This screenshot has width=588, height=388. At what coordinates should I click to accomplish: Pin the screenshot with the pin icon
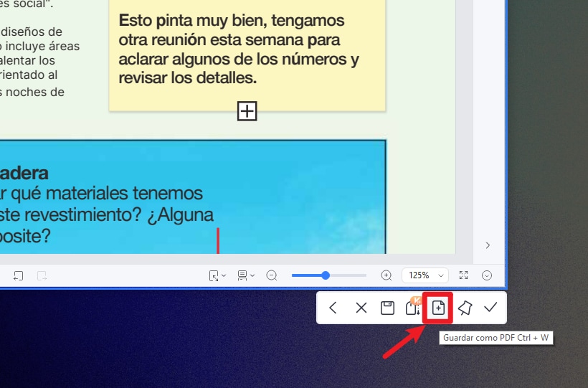coord(465,308)
